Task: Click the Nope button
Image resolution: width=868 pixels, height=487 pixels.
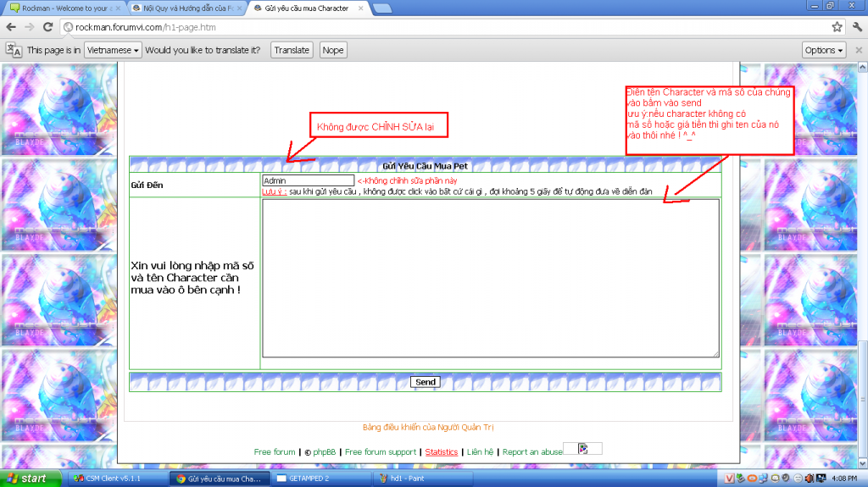Action: click(x=333, y=50)
